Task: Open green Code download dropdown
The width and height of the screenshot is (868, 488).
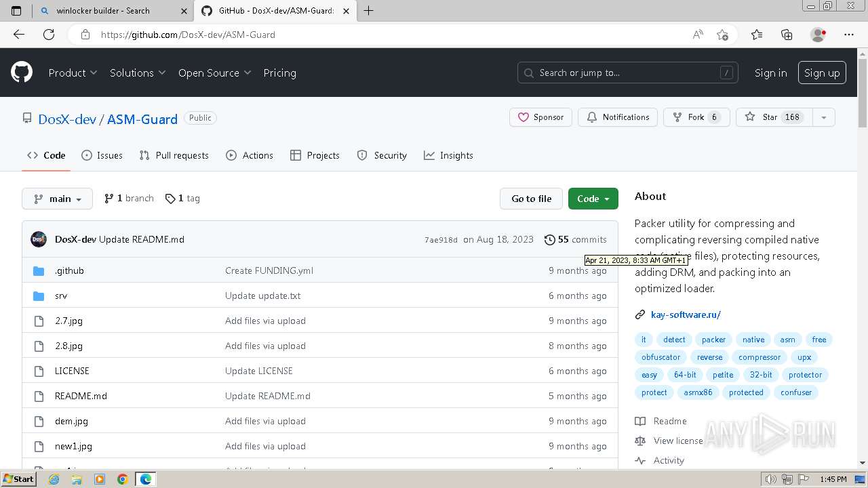Action: [x=593, y=199]
